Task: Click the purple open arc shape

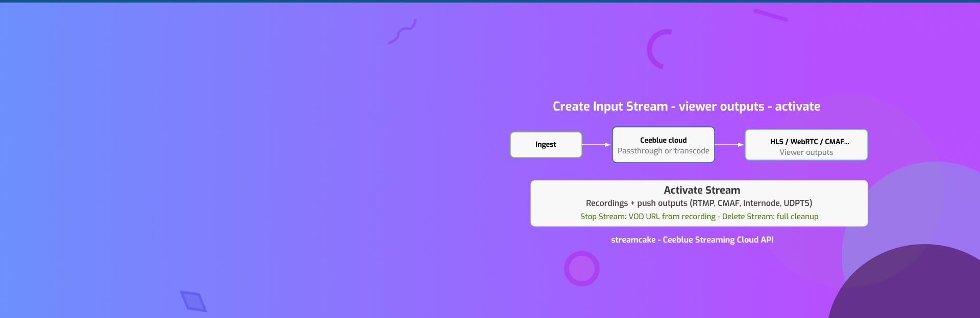Action: click(x=656, y=49)
